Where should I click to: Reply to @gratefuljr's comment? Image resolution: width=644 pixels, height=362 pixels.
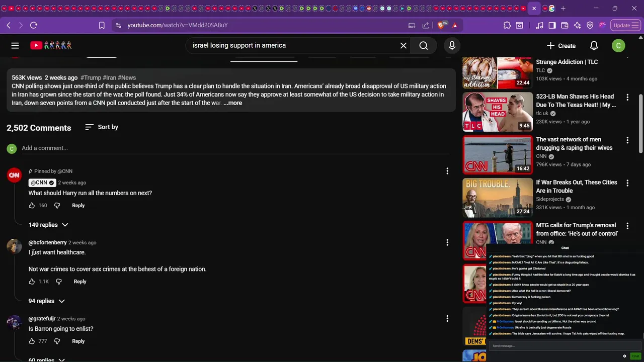(78, 341)
